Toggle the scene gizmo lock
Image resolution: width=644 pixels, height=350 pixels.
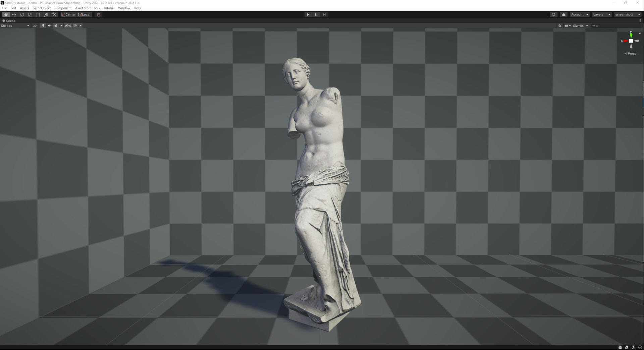coord(640,33)
